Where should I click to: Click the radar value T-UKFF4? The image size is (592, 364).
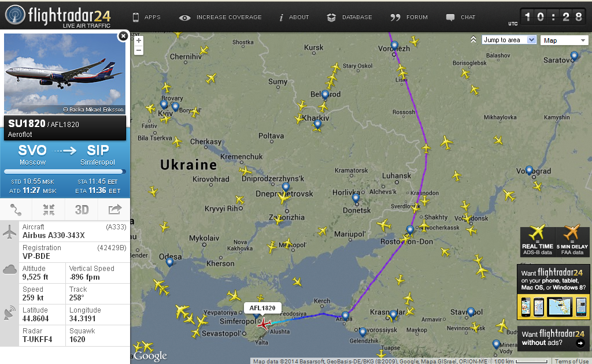click(x=38, y=339)
